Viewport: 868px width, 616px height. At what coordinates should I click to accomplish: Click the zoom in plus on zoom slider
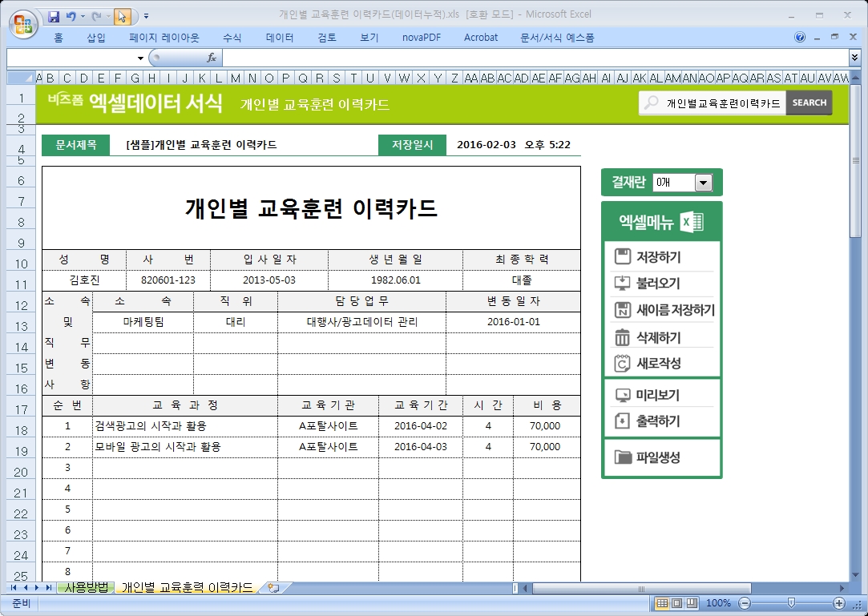click(x=839, y=603)
